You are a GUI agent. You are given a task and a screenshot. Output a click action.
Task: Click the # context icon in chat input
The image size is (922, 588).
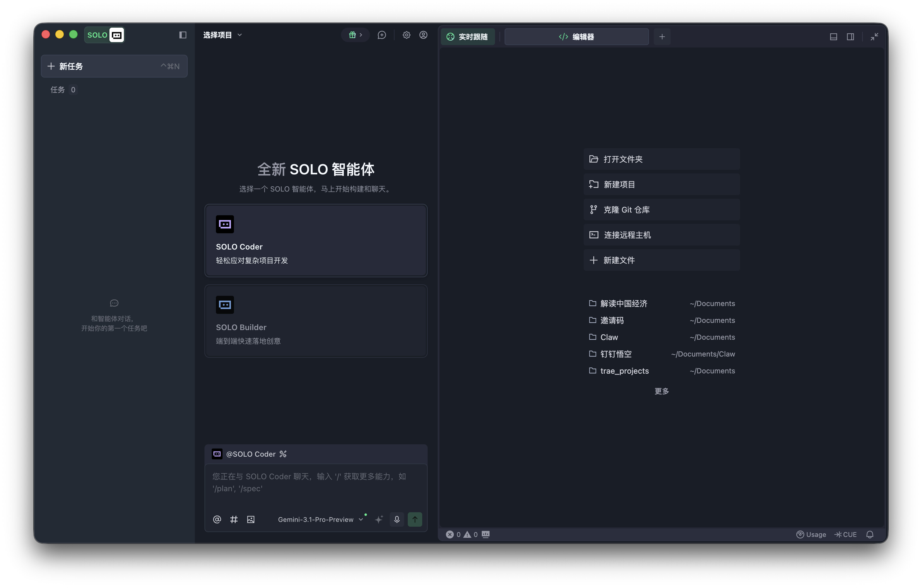(234, 519)
